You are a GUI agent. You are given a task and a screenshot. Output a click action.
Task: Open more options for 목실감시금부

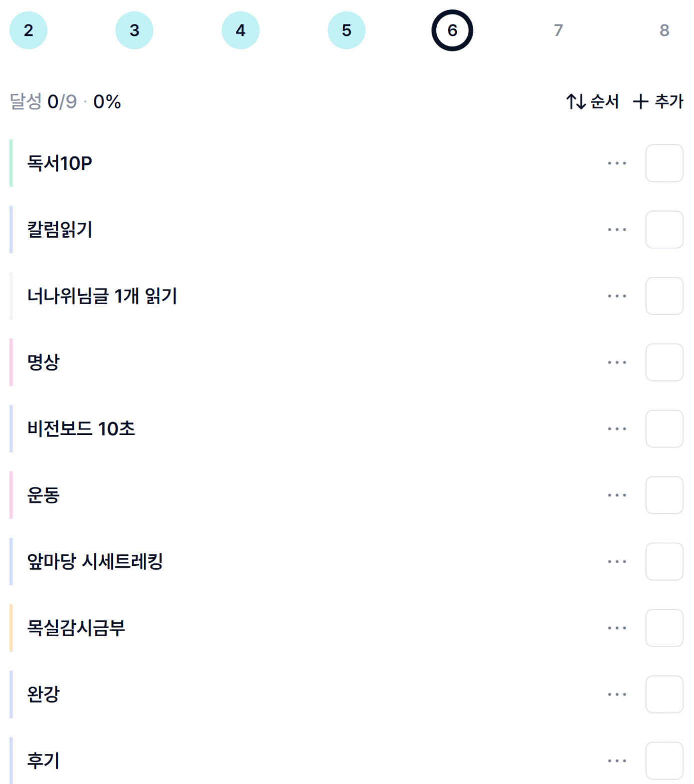[617, 628]
